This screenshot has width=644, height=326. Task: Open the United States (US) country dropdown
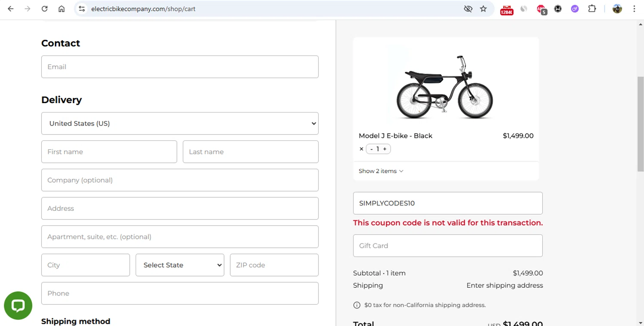(180, 123)
